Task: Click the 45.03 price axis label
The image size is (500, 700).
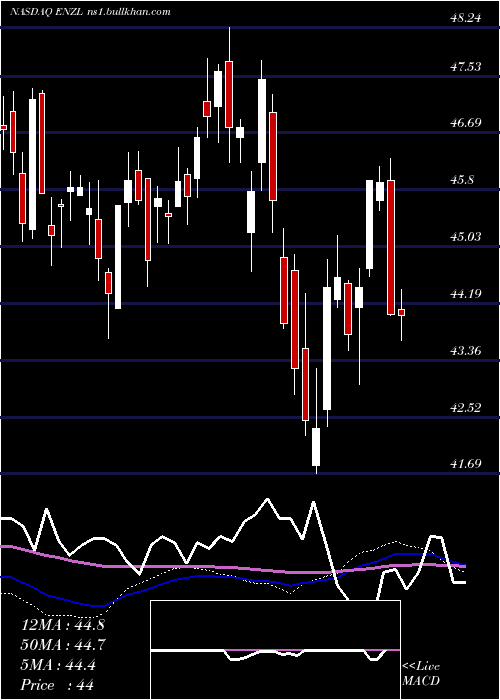Action: [466, 237]
